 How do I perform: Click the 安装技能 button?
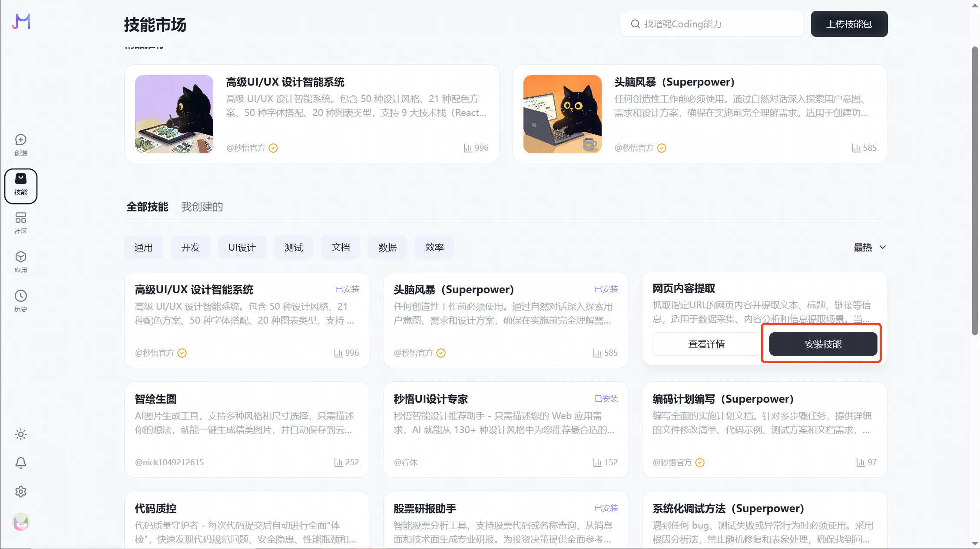[823, 344]
